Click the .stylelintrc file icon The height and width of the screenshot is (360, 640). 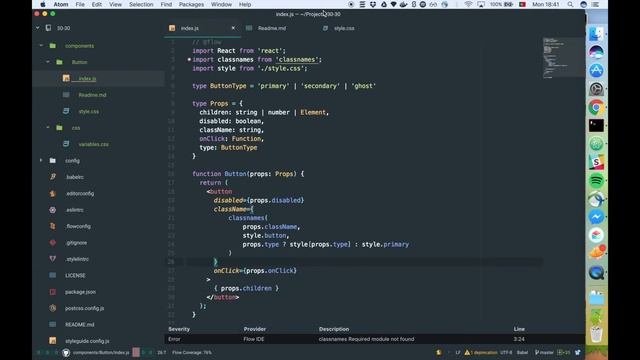(x=53, y=259)
